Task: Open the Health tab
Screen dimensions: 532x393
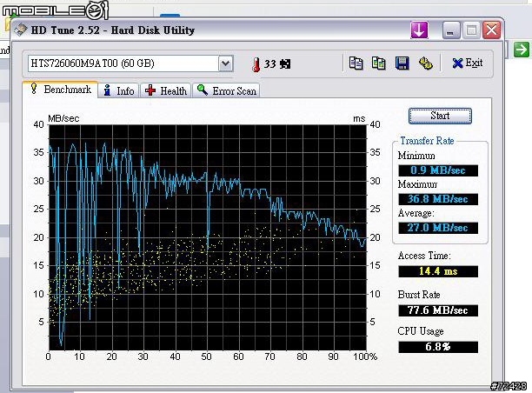Action: pyautogui.click(x=165, y=91)
